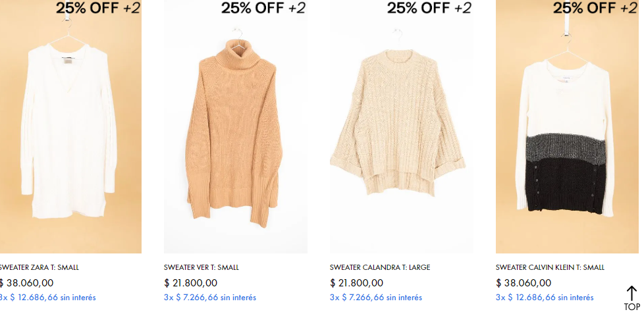
Task: Open the camel turtleneck sweater photo
Action: (235, 126)
